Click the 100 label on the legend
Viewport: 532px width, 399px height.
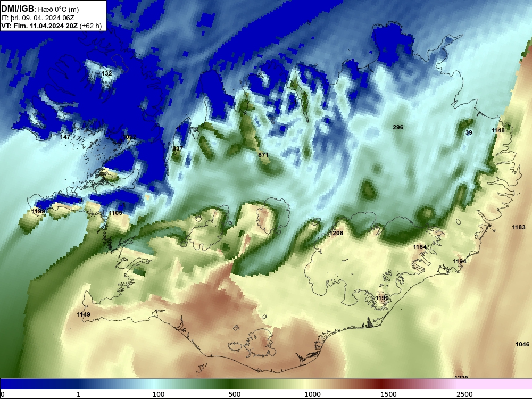pyautogui.click(x=159, y=394)
